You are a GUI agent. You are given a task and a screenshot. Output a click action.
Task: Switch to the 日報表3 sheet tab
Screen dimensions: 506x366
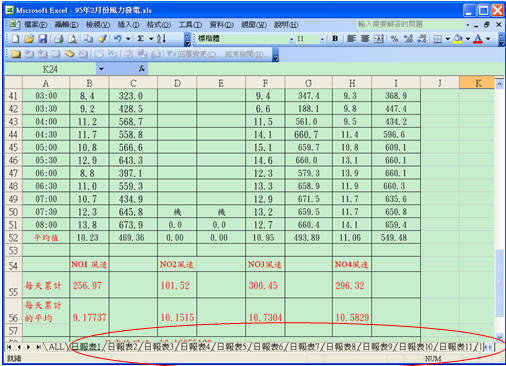click(x=159, y=347)
